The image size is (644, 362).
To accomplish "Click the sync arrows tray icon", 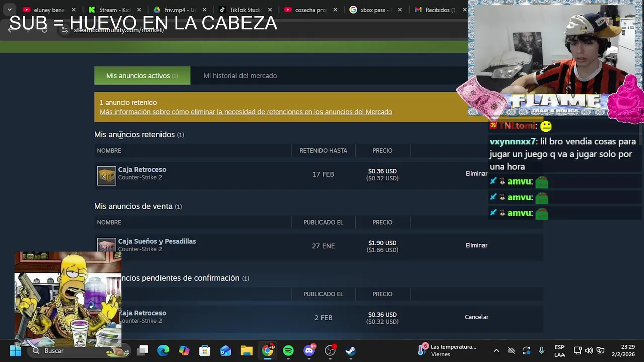I will 526,351.
